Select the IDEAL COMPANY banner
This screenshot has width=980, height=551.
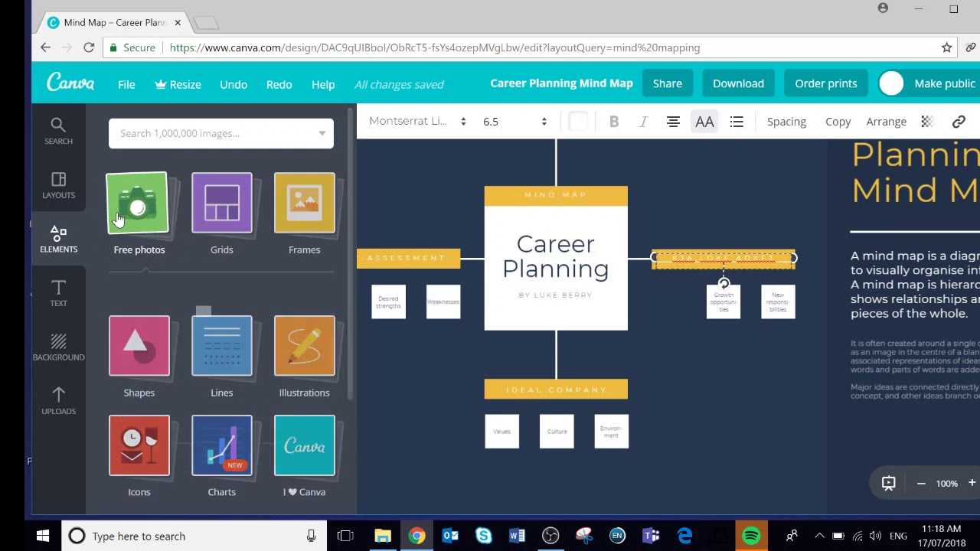pyautogui.click(x=556, y=390)
